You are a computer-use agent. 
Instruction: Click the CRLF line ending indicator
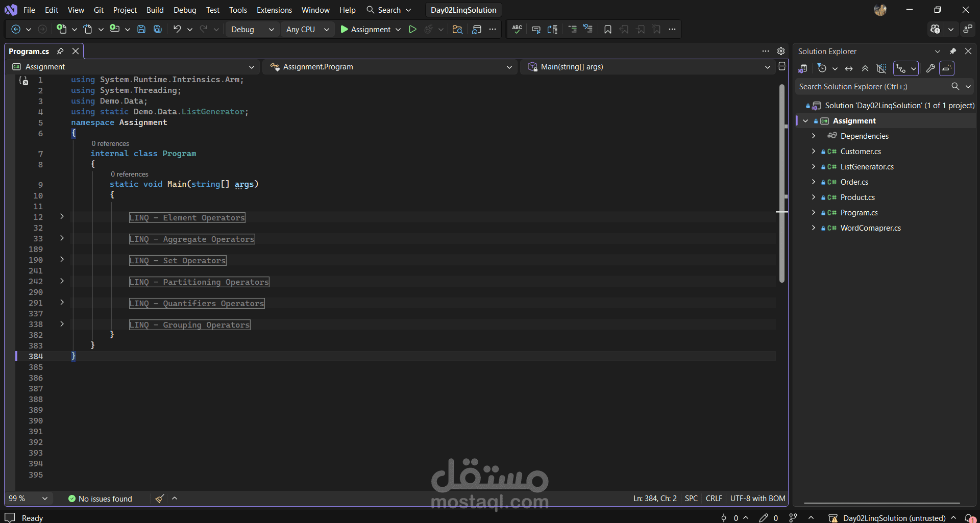pyautogui.click(x=714, y=499)
